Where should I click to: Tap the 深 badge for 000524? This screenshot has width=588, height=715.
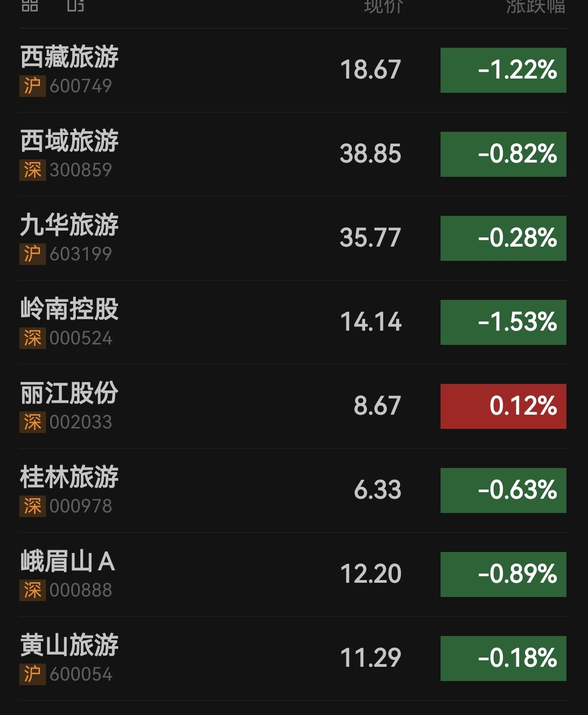(33, 338)
